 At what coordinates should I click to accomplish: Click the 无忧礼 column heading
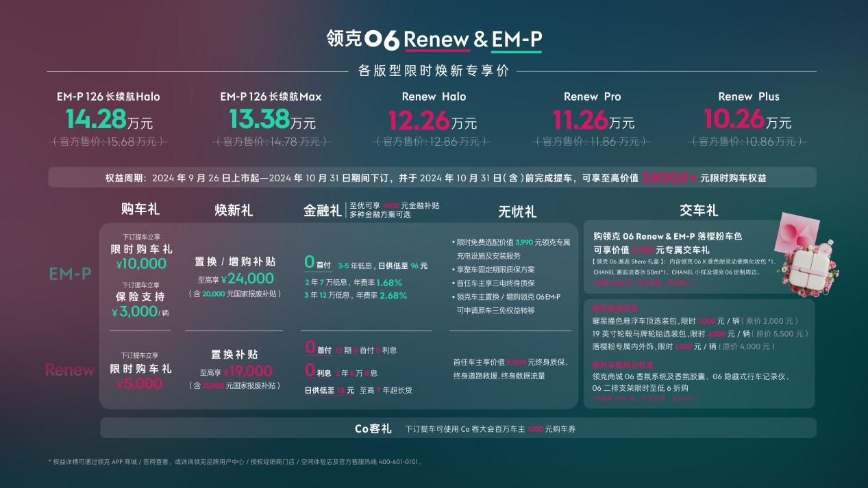[x=517, y=212]
